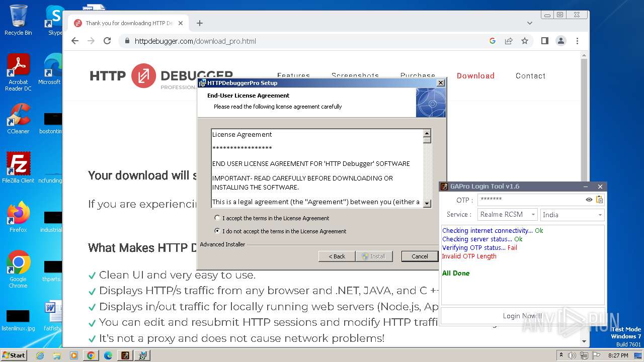Open Chrome profile avatar menu
Viewport: 644px width, 362px height.
point(561,41)
